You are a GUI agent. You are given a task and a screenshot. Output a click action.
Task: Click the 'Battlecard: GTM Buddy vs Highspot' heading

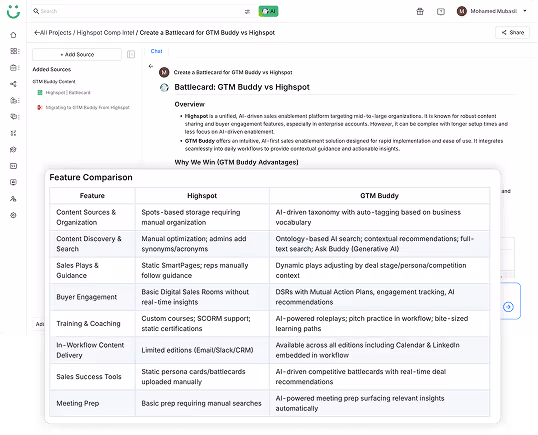click(x=242, y=87)
